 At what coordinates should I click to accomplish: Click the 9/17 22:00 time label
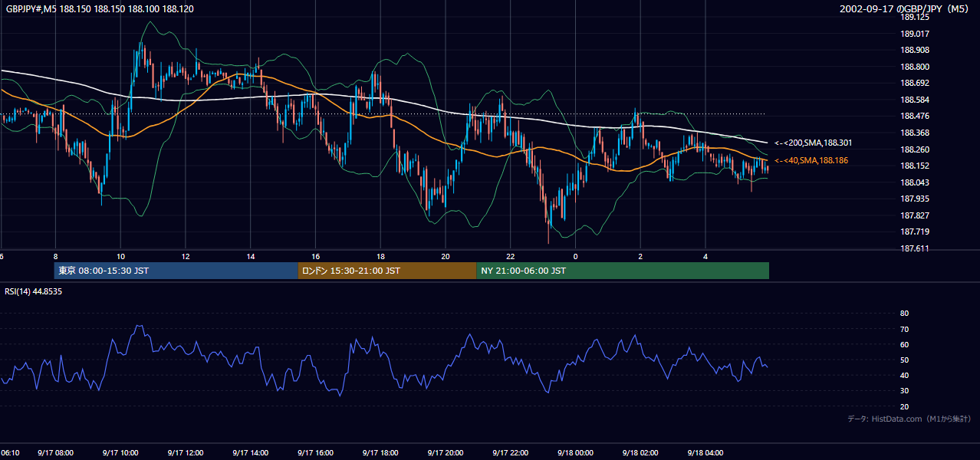pos(511,453)
